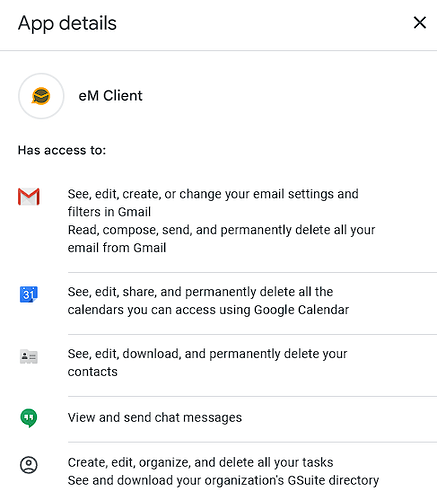Click the word 'contacts' in contacts permission
Viewport: 437px width, 500px height.
(93, 372)
